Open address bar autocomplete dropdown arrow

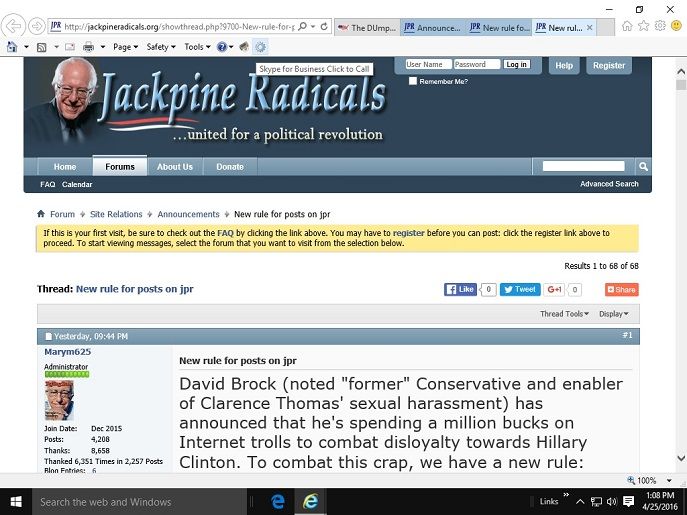(x=313, y=27)
